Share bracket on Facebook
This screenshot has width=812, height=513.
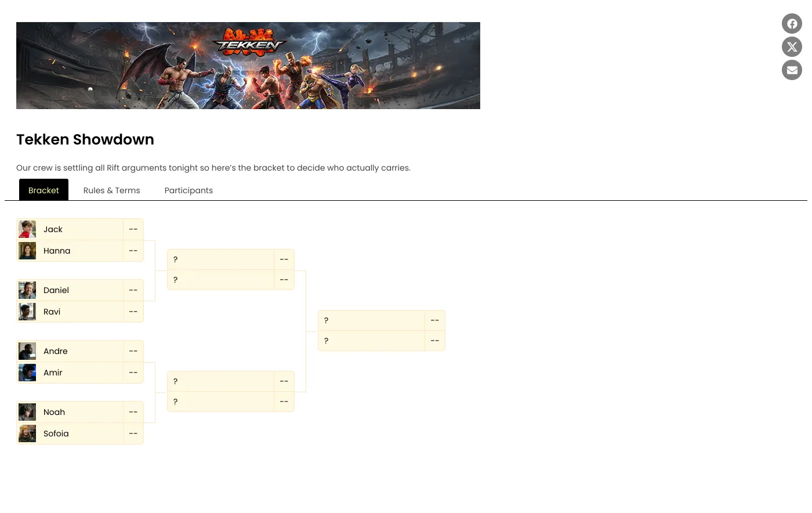(792, 24)
